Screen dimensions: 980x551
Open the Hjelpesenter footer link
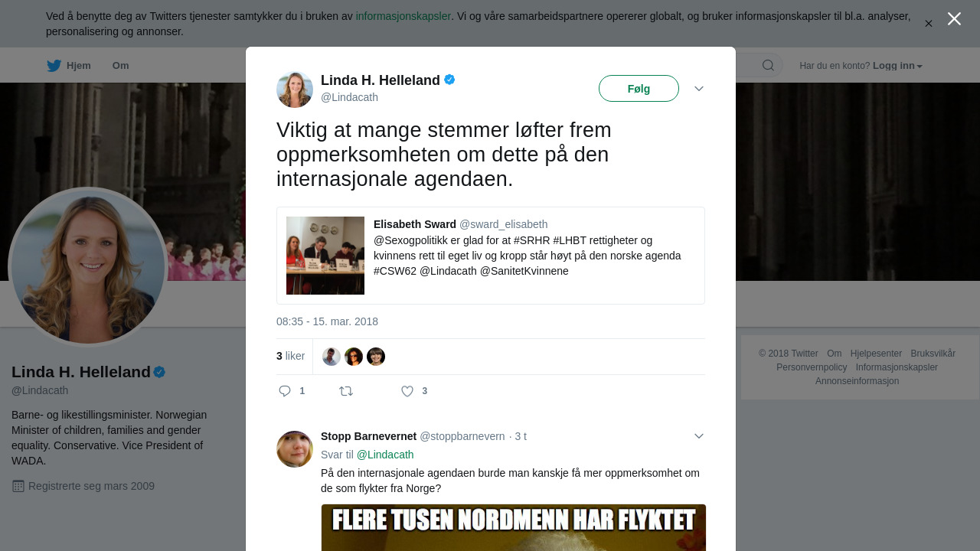tap(876, 354)
